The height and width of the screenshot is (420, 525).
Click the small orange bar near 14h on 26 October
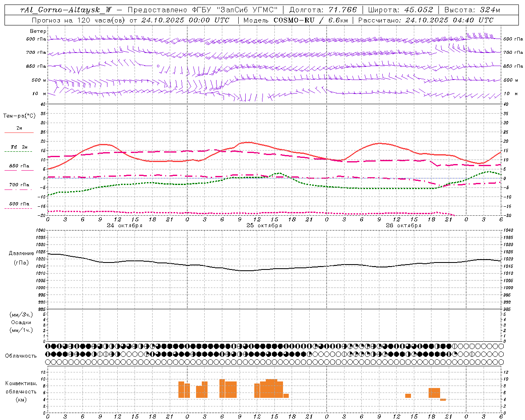point(408,396)
